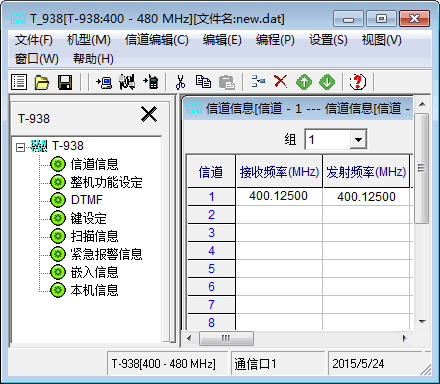Open 键设定 in the tree
The height and width of the screenshot is (384, 440).
(88, 218)
